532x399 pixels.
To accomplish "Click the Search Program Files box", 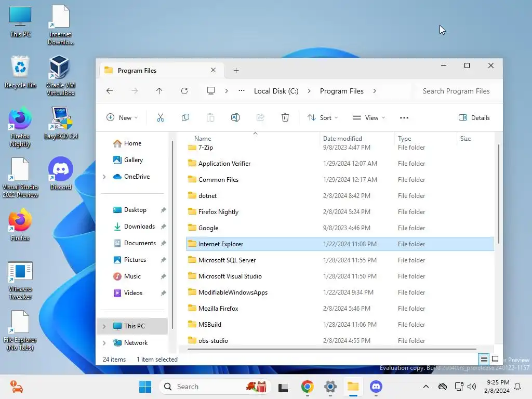I will (x=456, y=91).
